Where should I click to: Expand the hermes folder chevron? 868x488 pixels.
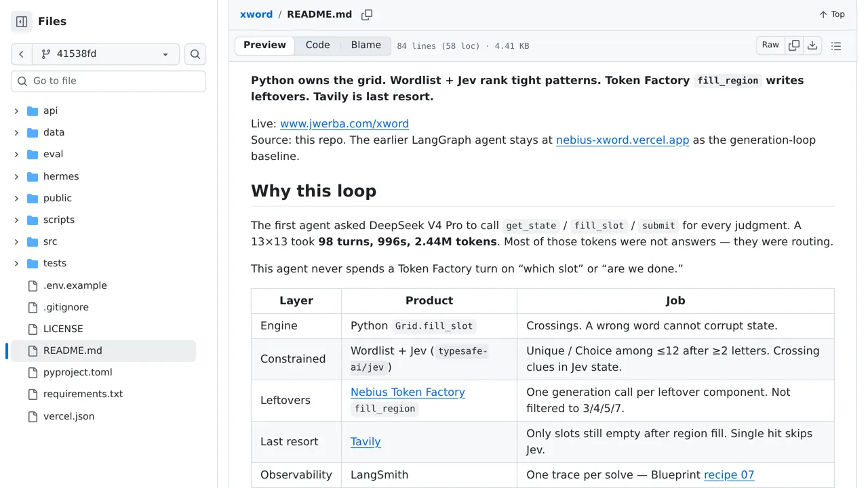16,176
